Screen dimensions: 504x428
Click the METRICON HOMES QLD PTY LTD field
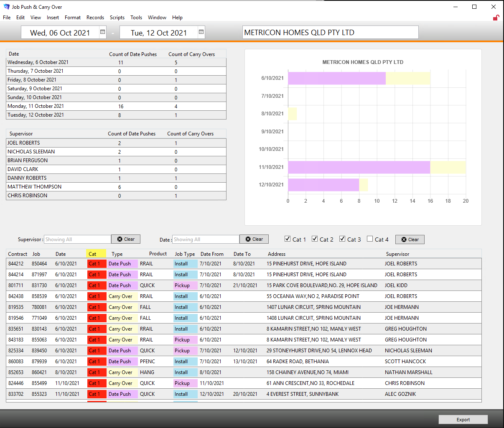331,32
